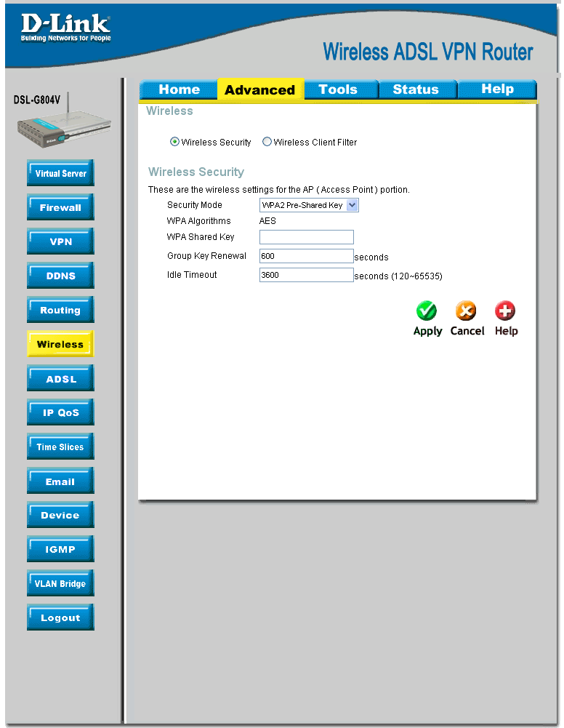564x728 pixels.
Task: Click the D-Link logo
Action: click(66, 28)
